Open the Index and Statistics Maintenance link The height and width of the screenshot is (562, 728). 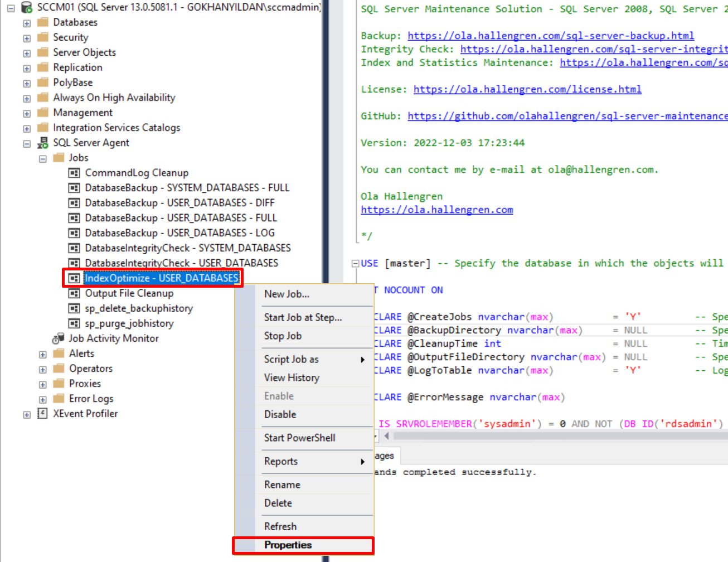tap(643, 62)
